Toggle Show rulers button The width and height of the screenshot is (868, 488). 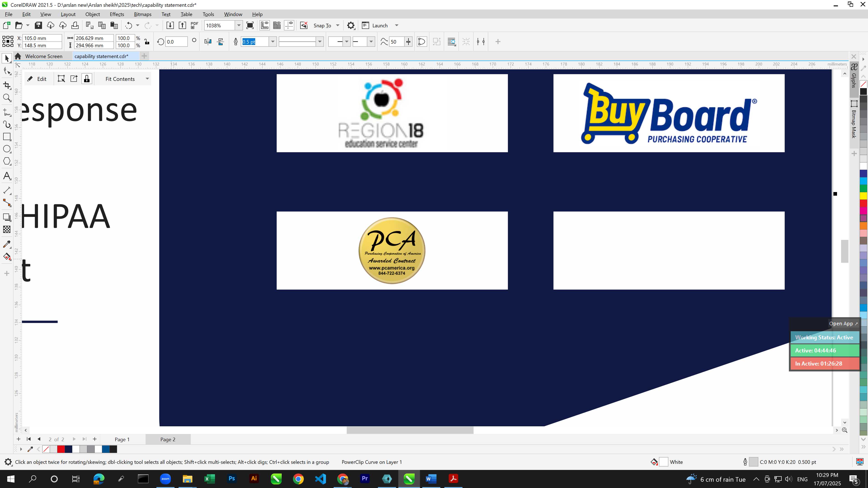(264, 25)
